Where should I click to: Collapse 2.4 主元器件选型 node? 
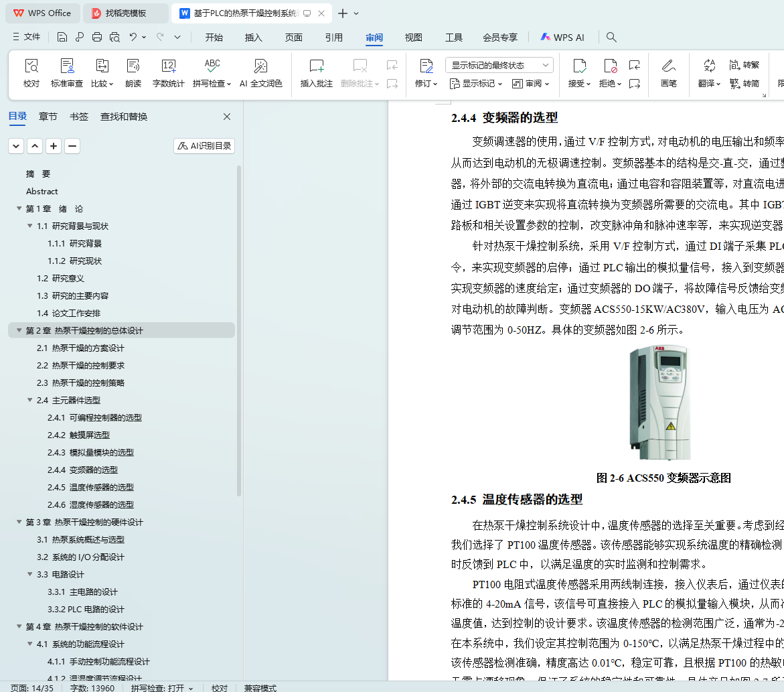coord(30,400)
